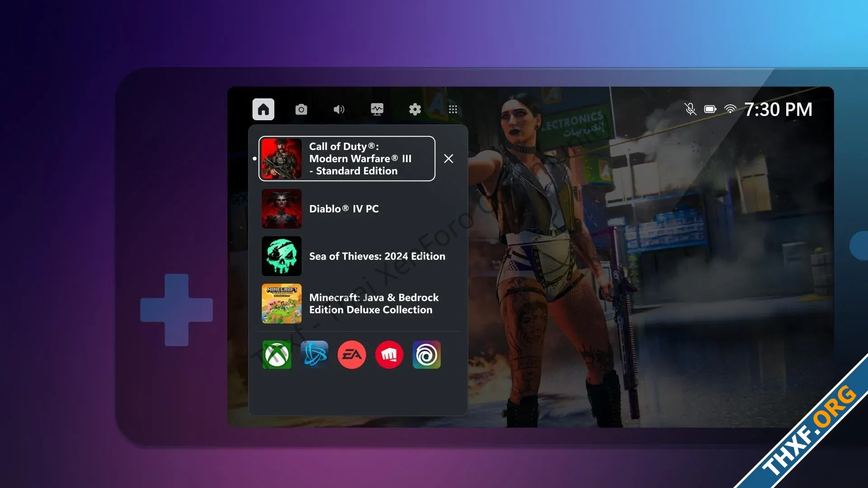Open Game Bar settings gear
The width and height of the screenshot is (868, 488).
[x=415, y=109]
